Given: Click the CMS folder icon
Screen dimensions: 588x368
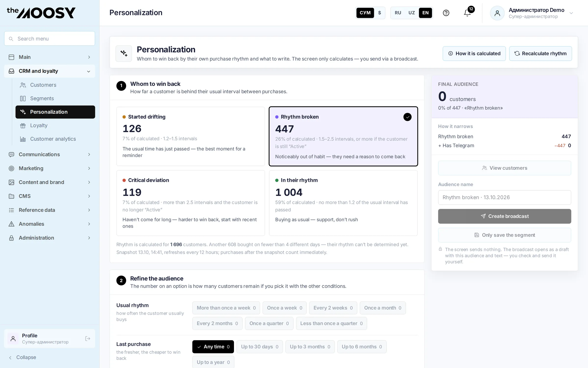Looking at the screenshot, I should 11,196.
